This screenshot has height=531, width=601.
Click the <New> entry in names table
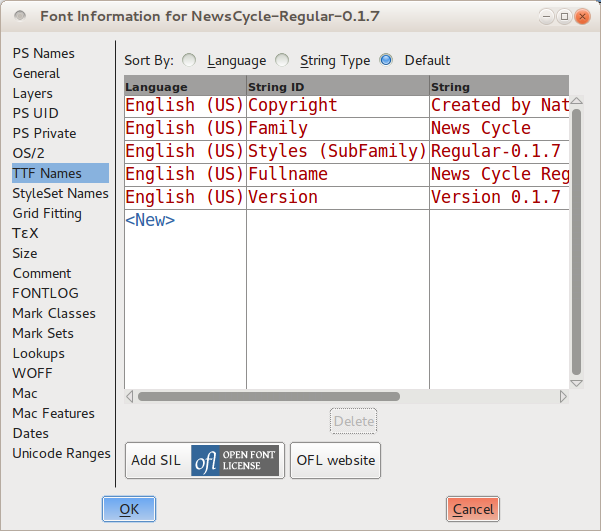150,220
